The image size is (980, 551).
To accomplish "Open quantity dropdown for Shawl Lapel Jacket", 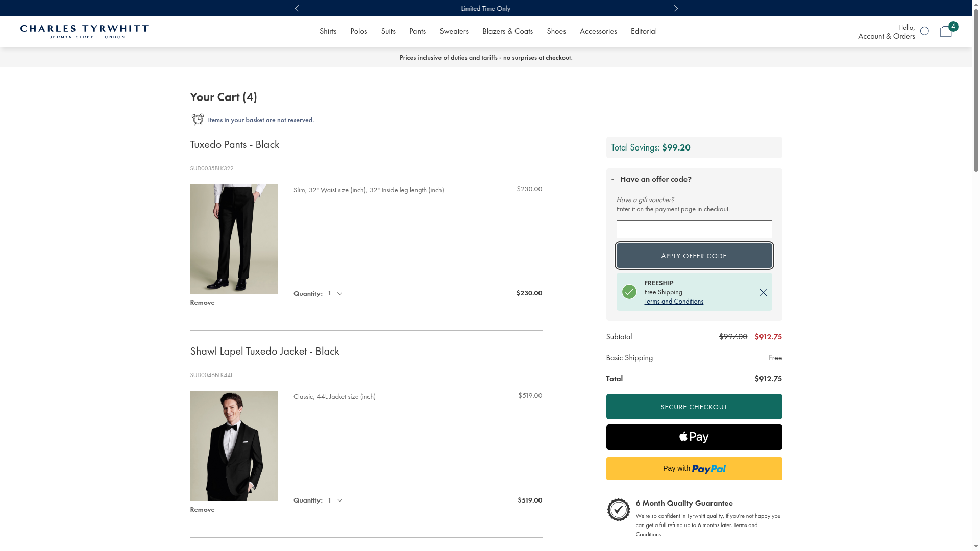I will pyautogui.click(x=335, y=500).
